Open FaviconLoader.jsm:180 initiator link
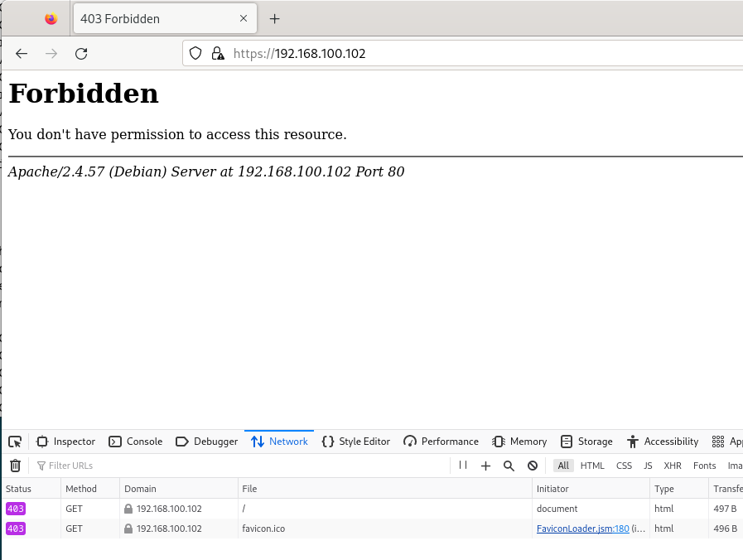743x560 pixels. pyautogui.click(x=583, y=529)
